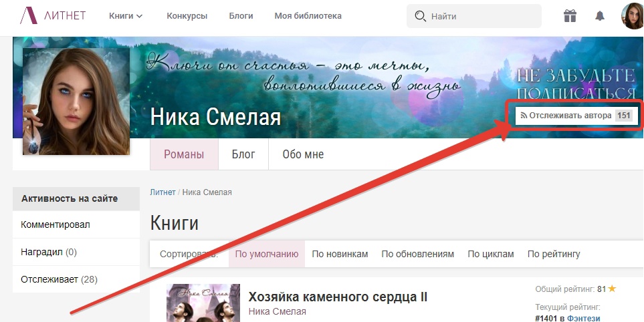Switch to the Блог tab
644x322 pixels.
243,154
